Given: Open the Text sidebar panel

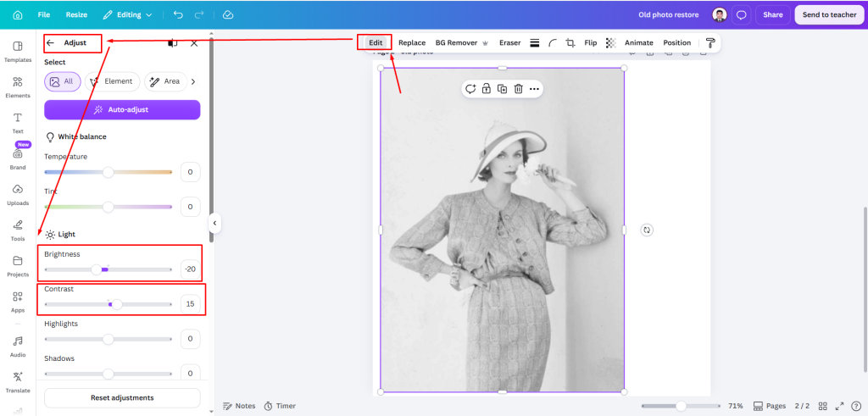Looking at the screenshot, I should tap(18, 124).
